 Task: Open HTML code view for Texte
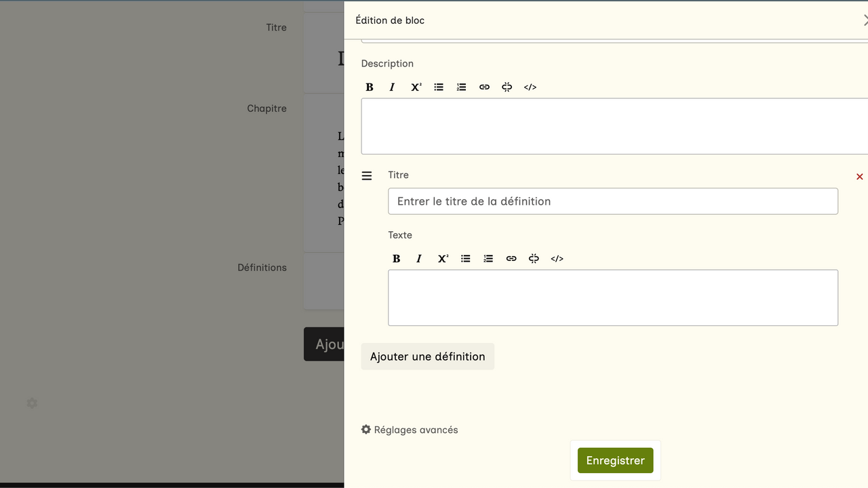pyautogui.click(x=557, y=259)
